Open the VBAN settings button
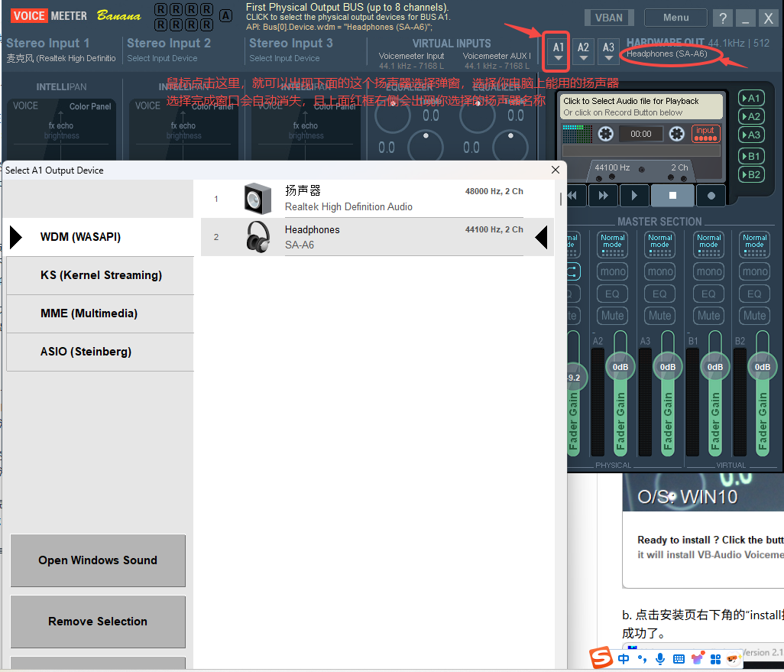Image resolution: width=784 pixels, height=672 pixels. click(x=609, y=18)
